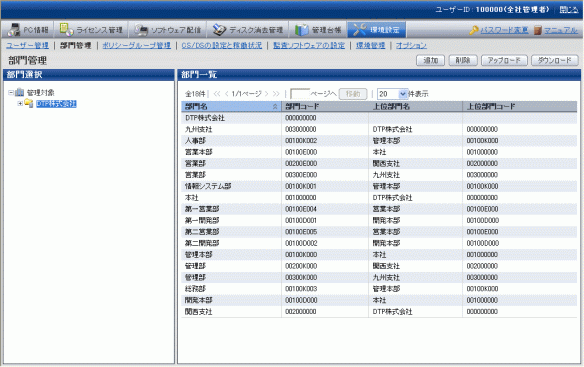This screenshot has height=367, width=584.
Task: Click the page number input field
Action: click(300, 94)
